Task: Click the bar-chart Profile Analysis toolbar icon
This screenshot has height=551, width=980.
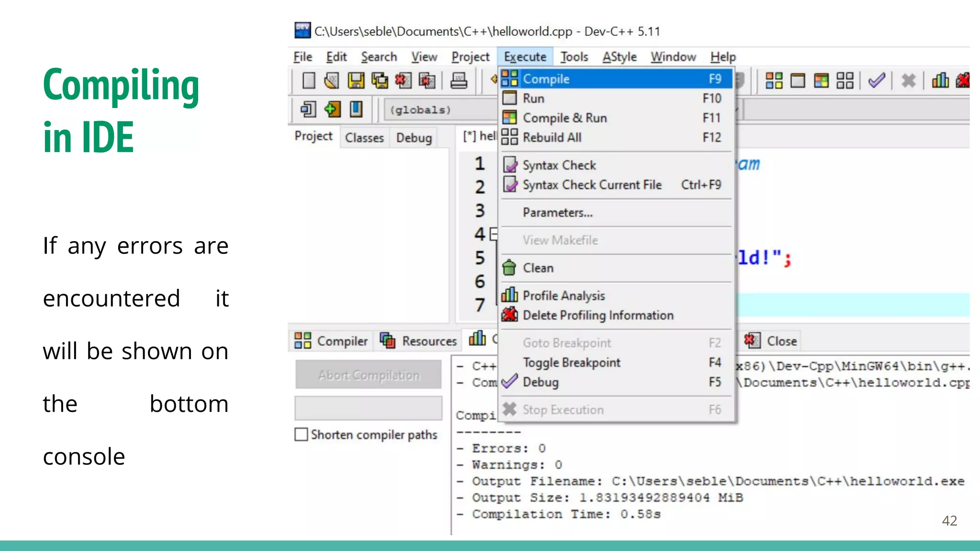Action: (x=940, y=80)
